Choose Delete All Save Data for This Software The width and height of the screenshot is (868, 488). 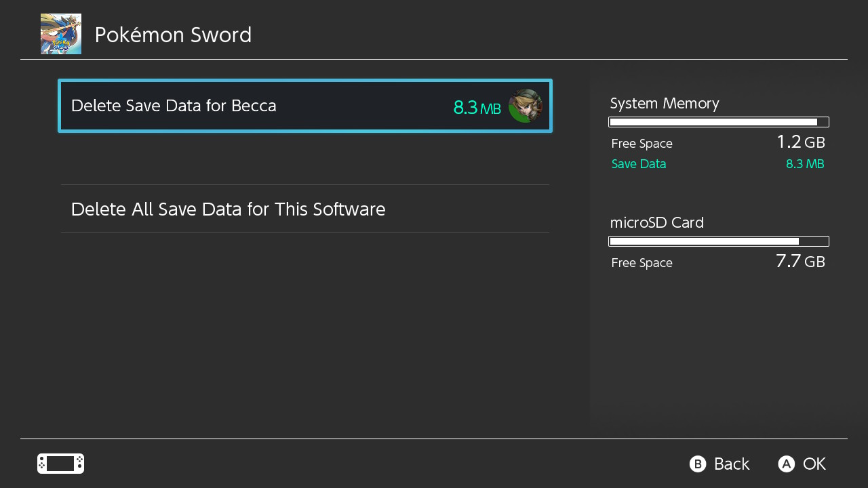pos(228,209)
